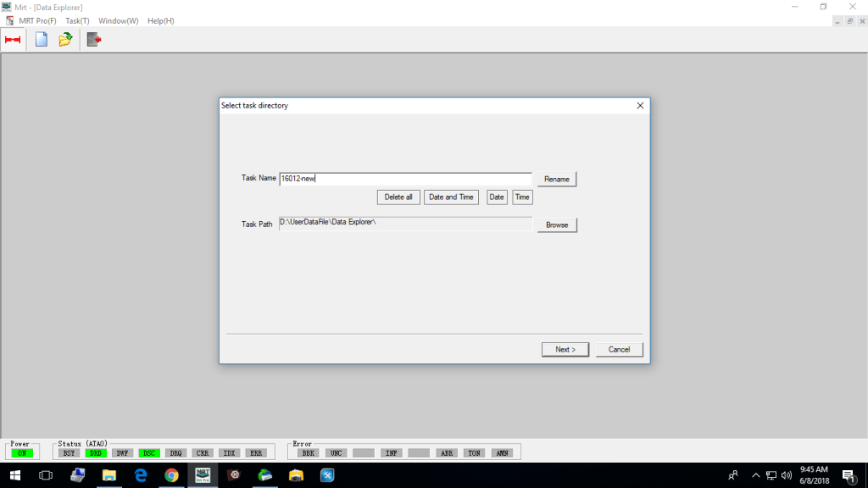The image size is (868, 488).
Task: Click the new blank document toolbar icon
Action: [41, 40]
